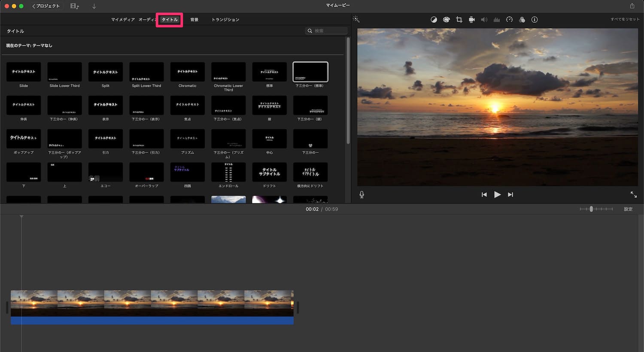Open the stabilization camera tool

click(x=471, y=20)
